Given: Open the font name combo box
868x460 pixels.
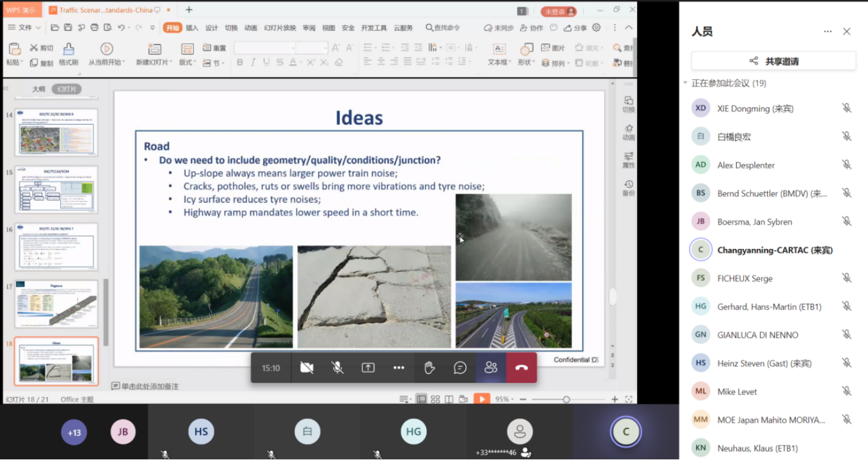Looking at the screenshot, I should click(264, 48).
